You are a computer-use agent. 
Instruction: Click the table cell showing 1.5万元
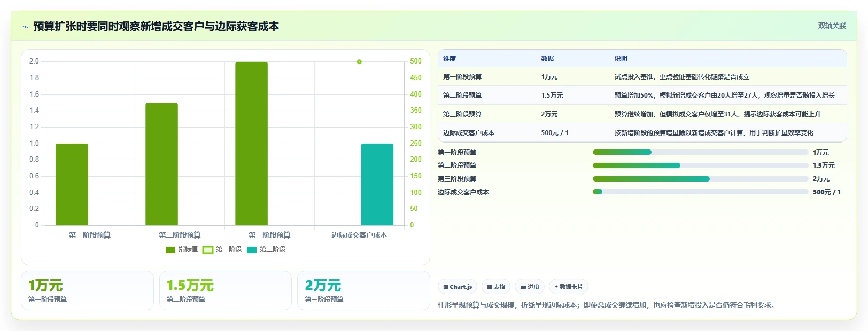click(552, 96)
